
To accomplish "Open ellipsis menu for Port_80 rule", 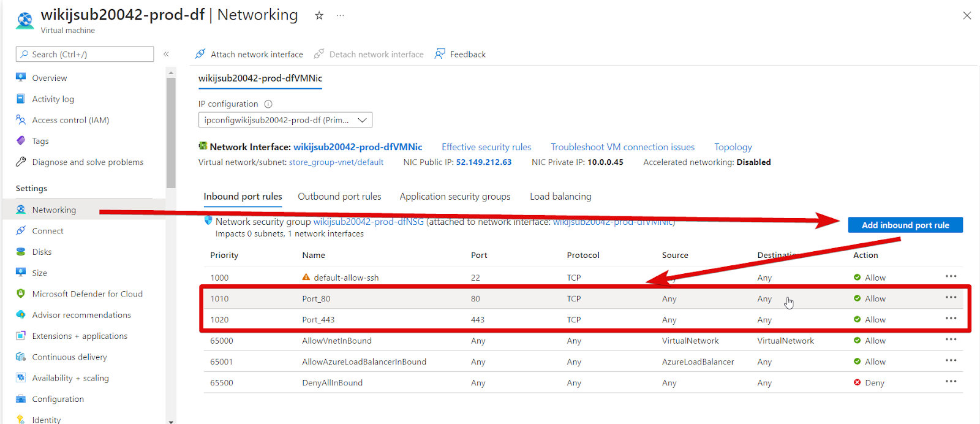I will tap(951, 298).
